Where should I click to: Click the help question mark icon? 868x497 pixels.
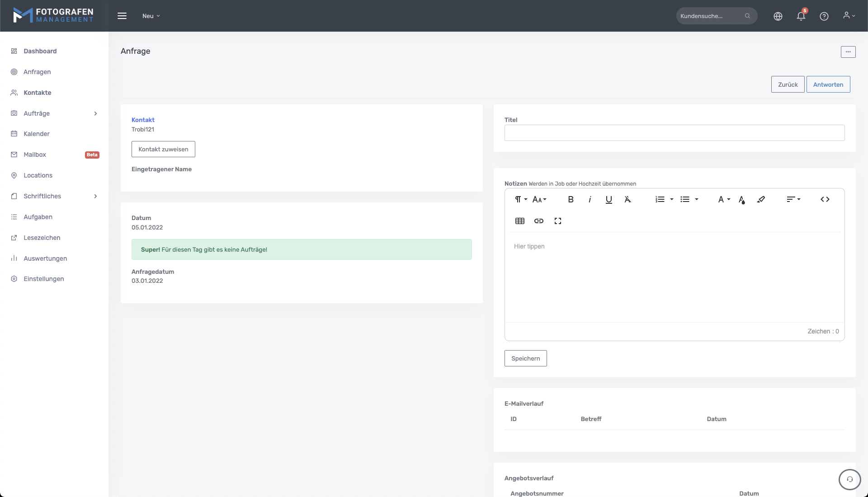(824, 16)
